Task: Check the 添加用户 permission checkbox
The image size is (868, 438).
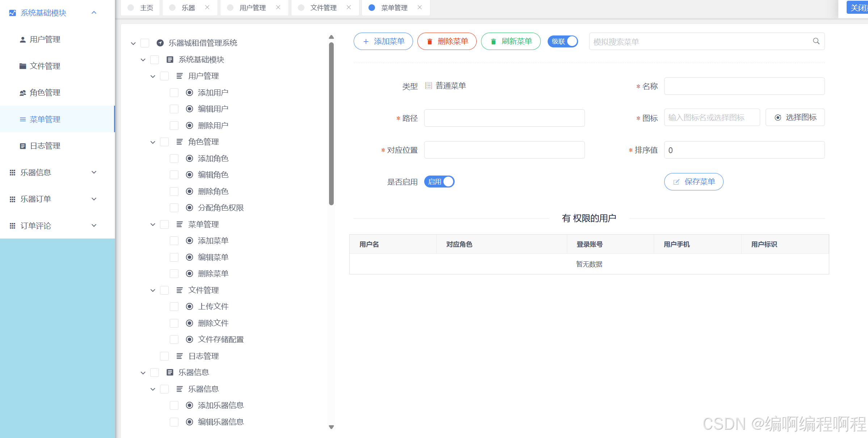Action: point(174,92)
